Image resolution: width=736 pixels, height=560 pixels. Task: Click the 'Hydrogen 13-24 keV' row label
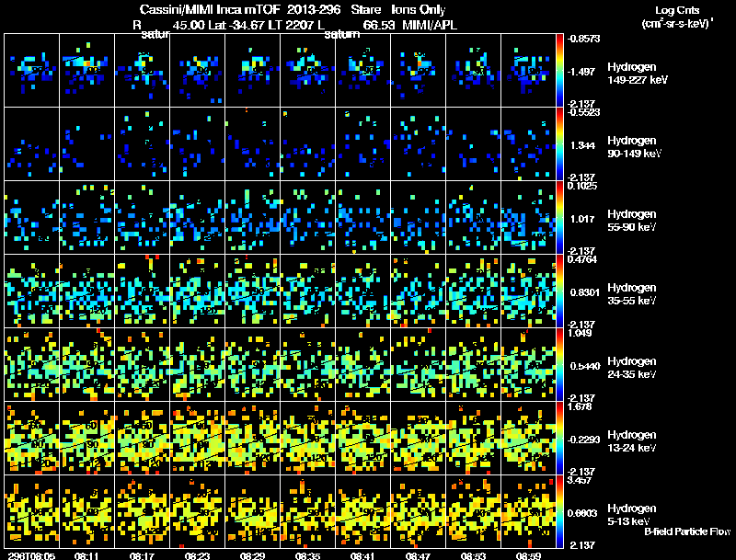pos(632,441)
